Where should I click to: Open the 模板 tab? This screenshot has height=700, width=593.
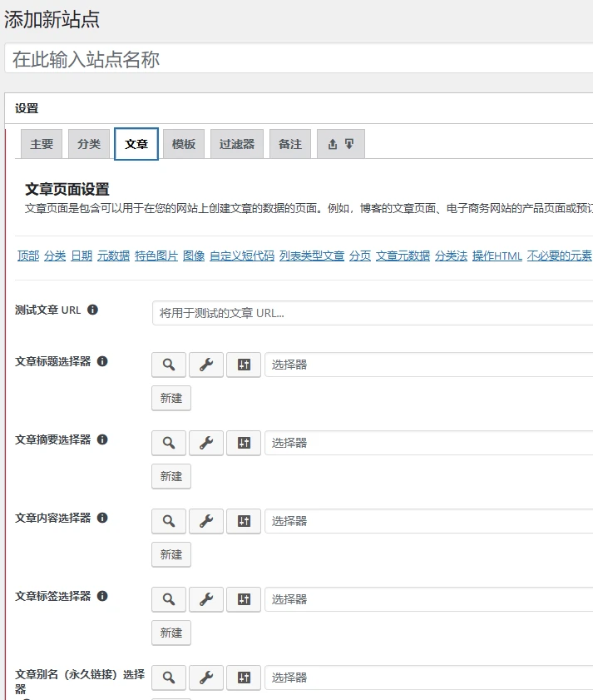pos(184,144)
